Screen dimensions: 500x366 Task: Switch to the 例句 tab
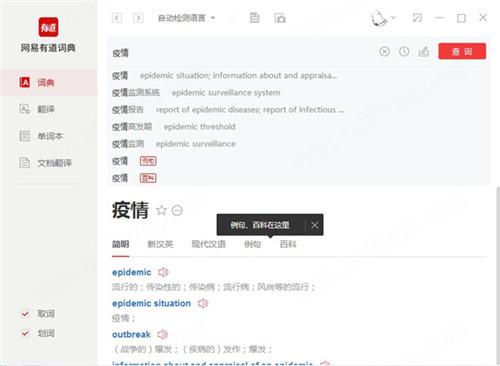coord(252,244)
